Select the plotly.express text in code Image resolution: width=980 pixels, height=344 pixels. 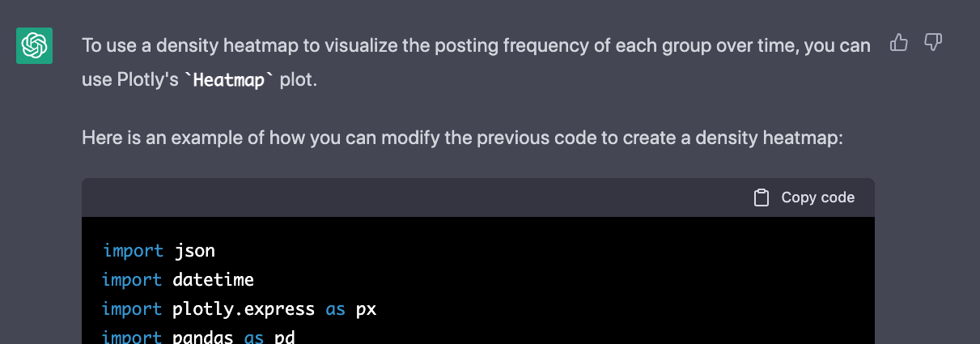244,309
